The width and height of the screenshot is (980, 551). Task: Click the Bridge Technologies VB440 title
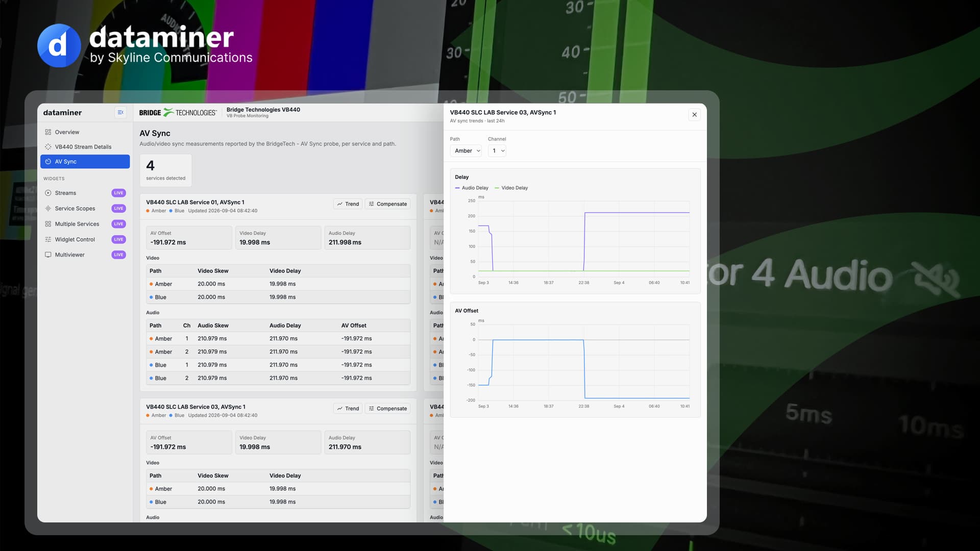[263, 110]
